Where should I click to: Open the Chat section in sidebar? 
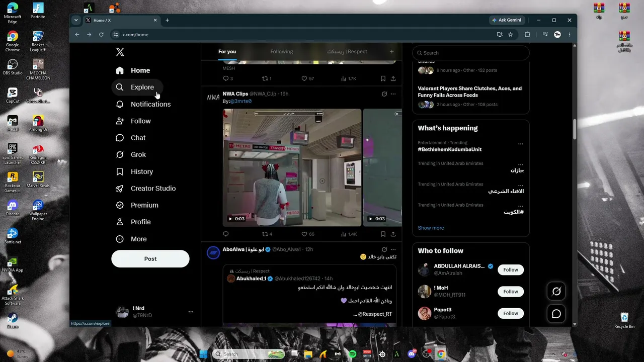pyautogui.click(x=131, y=138)
